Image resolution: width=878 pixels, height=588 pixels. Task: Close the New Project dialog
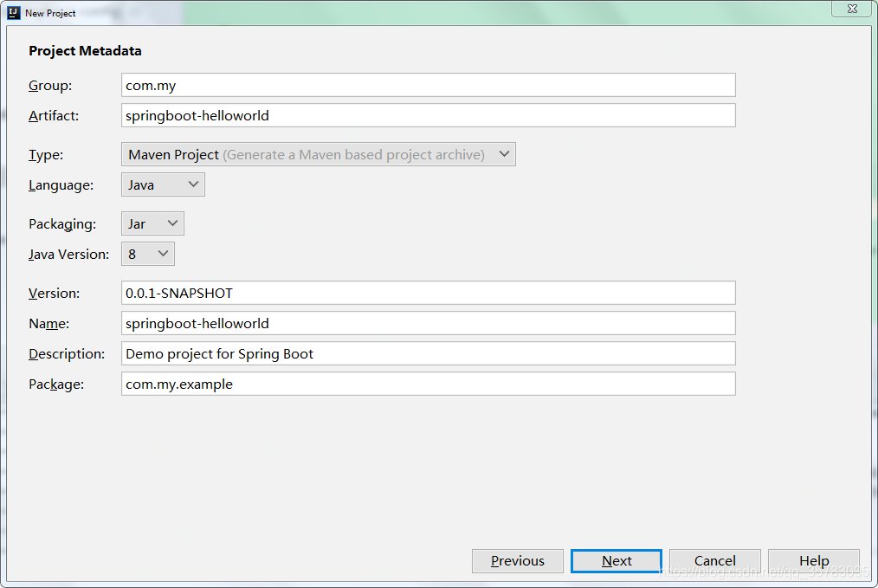tap(852, 9)
